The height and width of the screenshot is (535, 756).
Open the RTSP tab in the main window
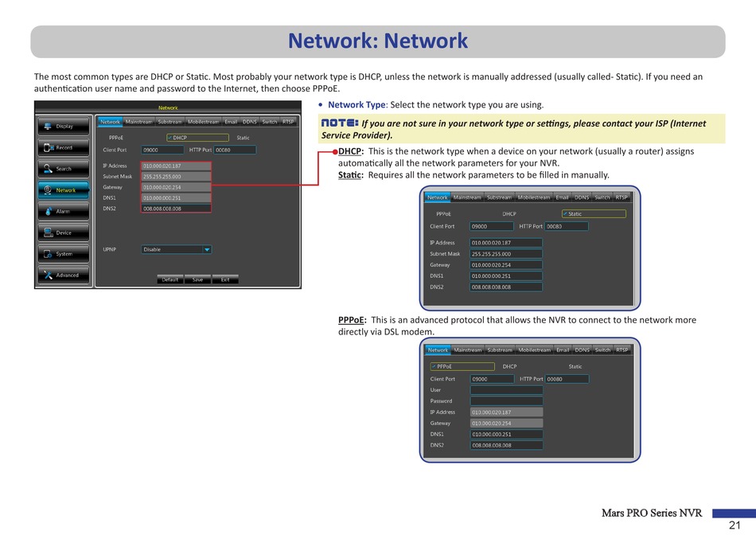[288, 122]
